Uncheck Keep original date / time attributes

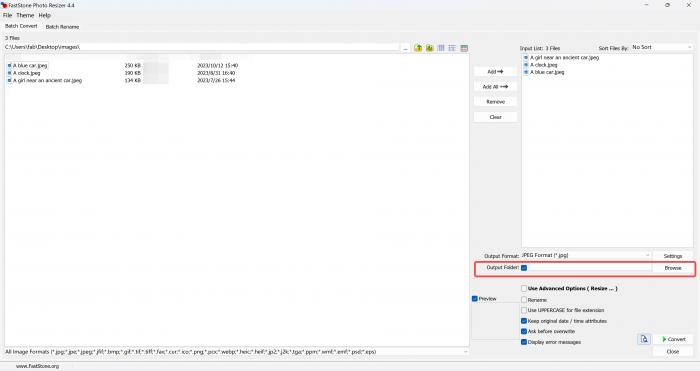(524, 321)
